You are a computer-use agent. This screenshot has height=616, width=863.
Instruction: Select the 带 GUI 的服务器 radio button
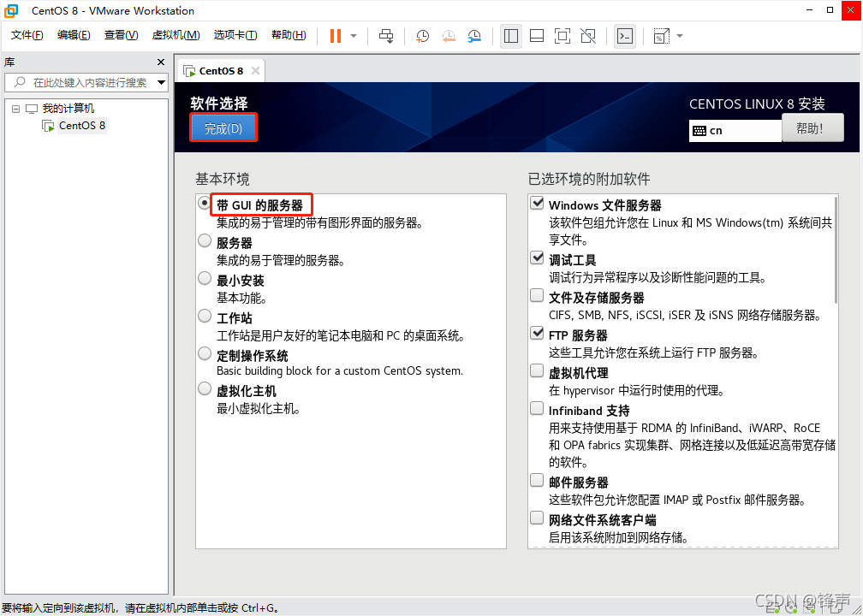204,203
